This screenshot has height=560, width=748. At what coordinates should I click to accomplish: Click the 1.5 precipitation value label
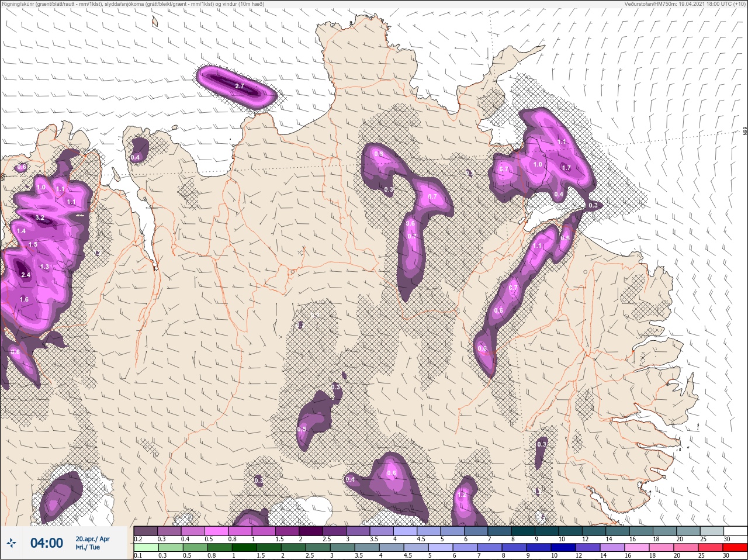pyautogui.click(x=33, y=244)
